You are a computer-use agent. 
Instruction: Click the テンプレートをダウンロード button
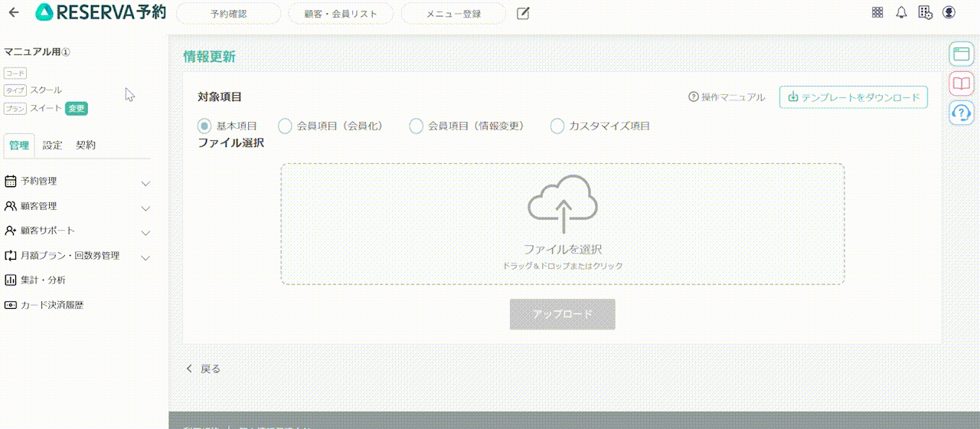[x=854, y=97]
